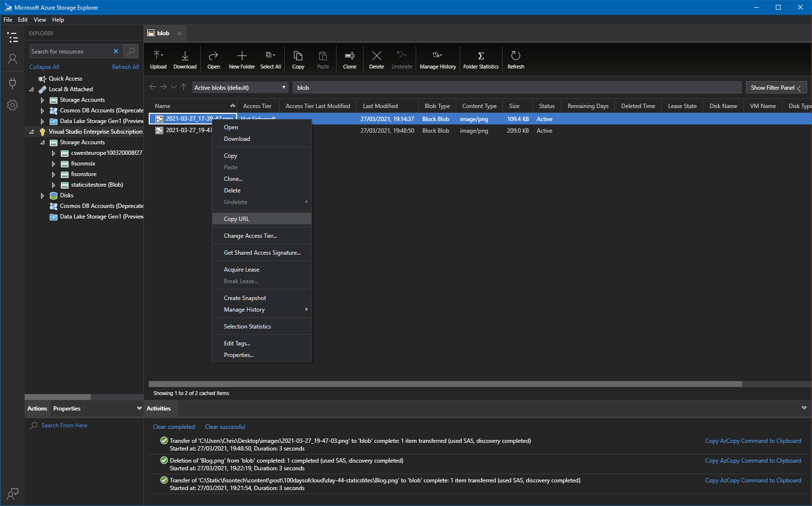
Task: Expand the fisonstore storage account
Action: 54,174
